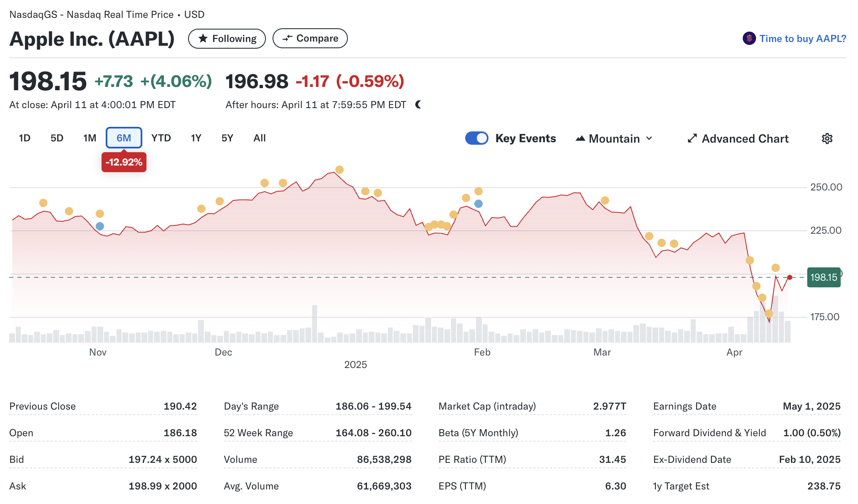Click the Compare arrows icon
Image resolution: width=858 pixels, height=504 pixels.
[287, 38]
